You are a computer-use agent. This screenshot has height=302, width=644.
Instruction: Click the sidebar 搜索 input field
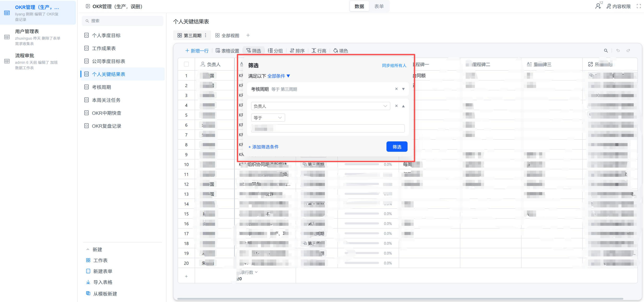point(122,21)
